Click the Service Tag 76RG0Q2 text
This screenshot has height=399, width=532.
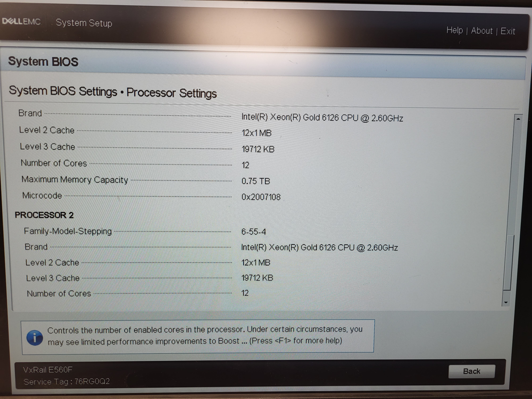[x=67, y=381]
